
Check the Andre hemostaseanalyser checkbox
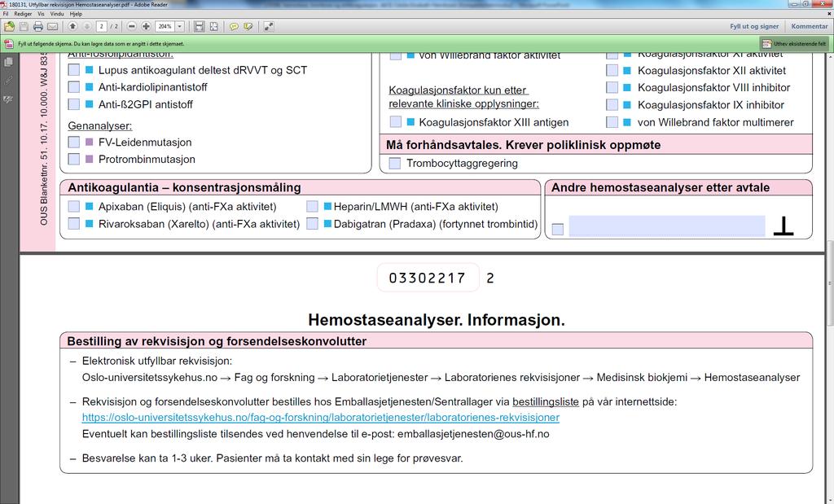[557, 229]
